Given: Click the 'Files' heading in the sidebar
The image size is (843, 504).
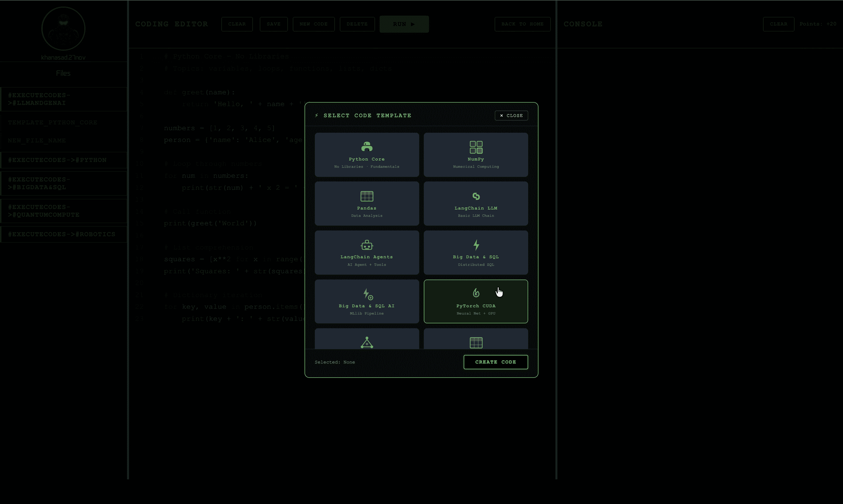Looking at the screenshot, I should [x=63, y=73].
